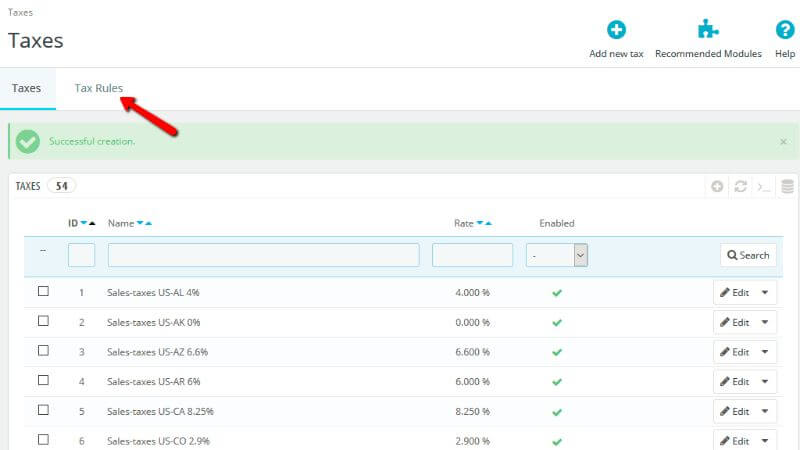Click the 4.000 % rate value
The image size is (800, 450).
point(472,293)
